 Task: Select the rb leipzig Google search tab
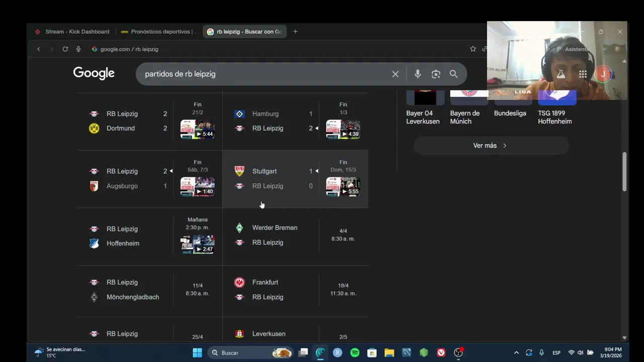(x=245, y=32)
